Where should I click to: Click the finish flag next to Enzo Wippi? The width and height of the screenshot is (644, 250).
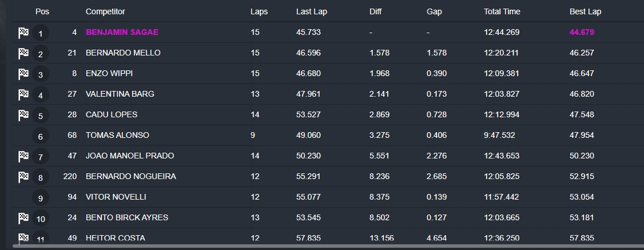click(x=23, y=74)
